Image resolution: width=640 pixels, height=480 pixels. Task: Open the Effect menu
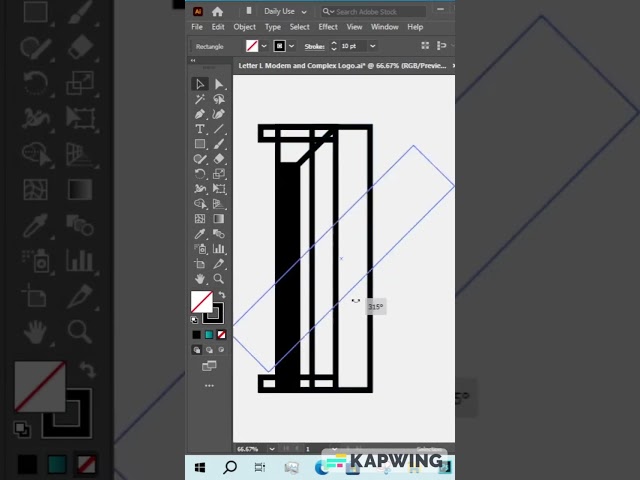328,27
